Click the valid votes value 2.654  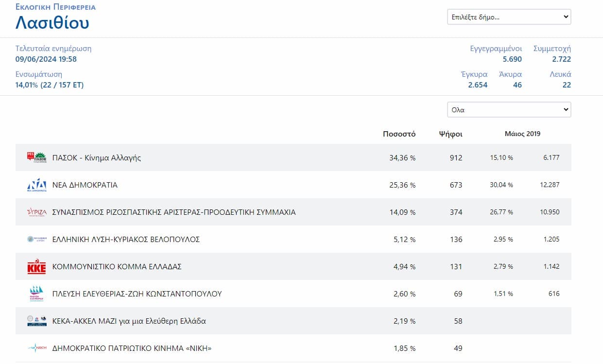click(x=478, y=85)
